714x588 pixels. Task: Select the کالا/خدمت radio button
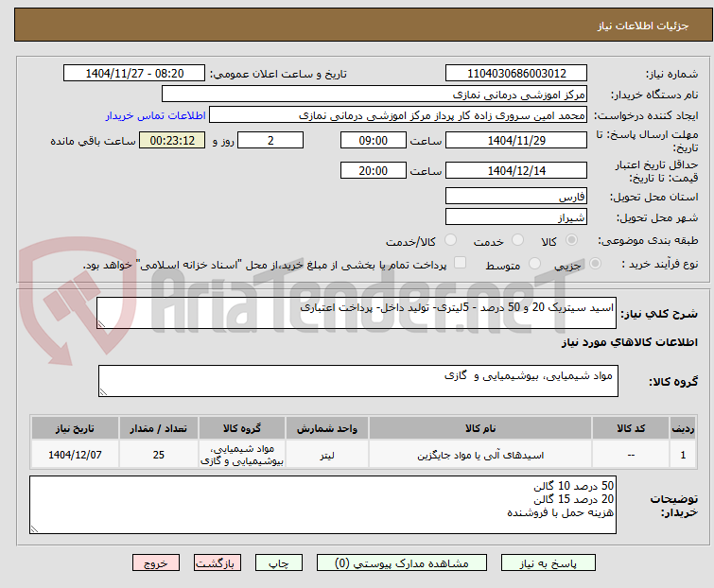450,240
